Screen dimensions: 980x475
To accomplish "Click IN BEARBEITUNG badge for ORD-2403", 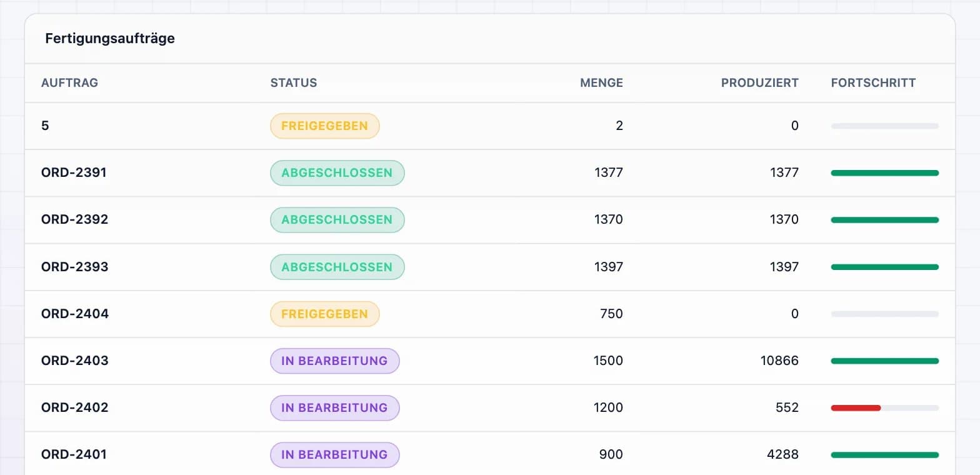I will point(335,361).
